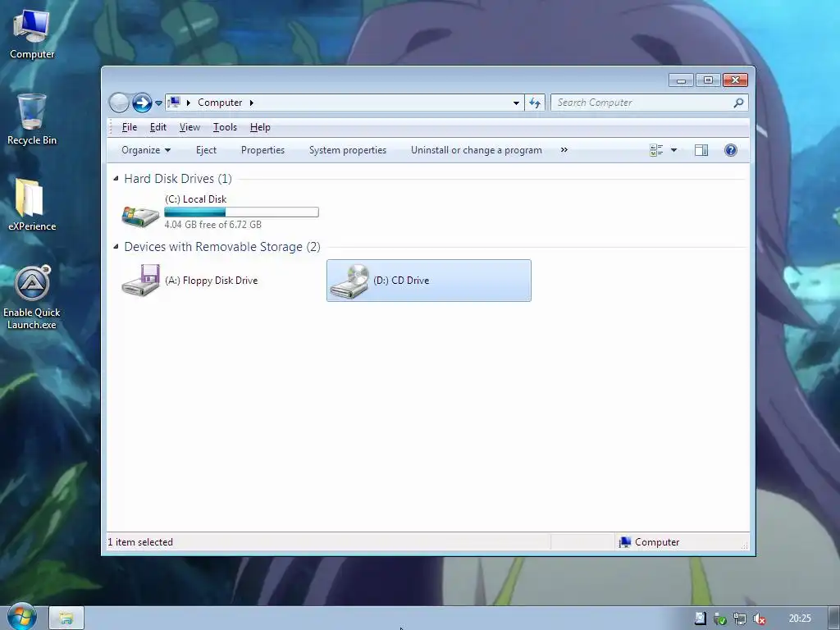Click Computer breadcrumb in address bar
The image size is (840, 630).
[220, 103]
